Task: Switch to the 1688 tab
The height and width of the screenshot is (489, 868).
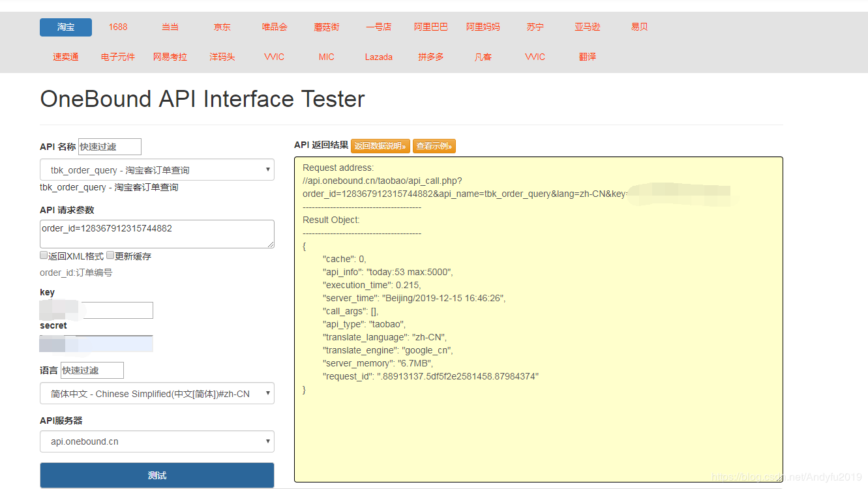Action: (118, 27)
